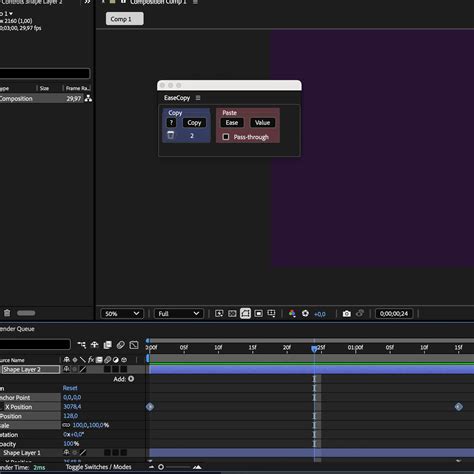Toggle the shy layers icon in timeline header
Screen dimensions: 474x474
(95, 345)
